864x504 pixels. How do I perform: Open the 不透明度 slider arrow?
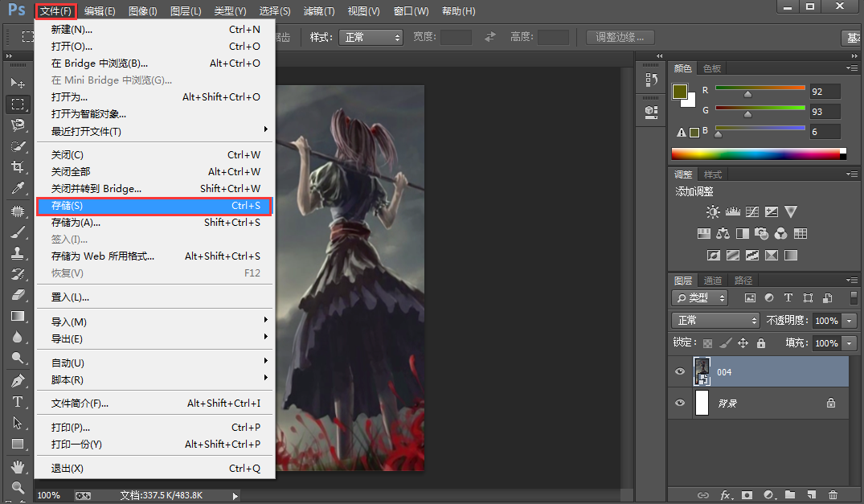[849, 321]
